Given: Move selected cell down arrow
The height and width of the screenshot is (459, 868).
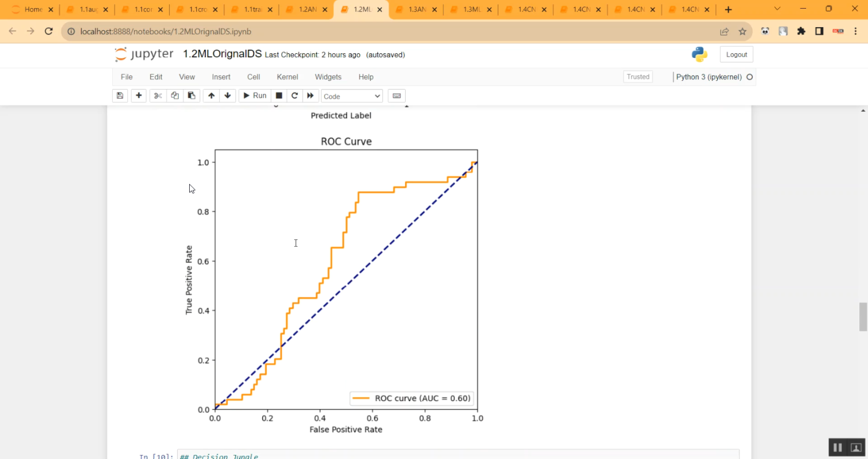Looking at the screenshot, I should click(x=227, y=96).
